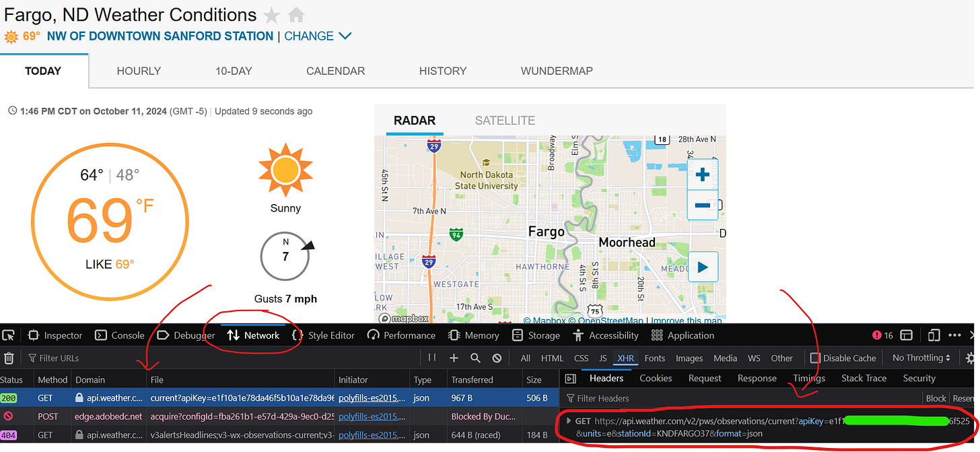980x452 pixels.
Task: Filter requests by Images
Action: [x=689, y=358]
